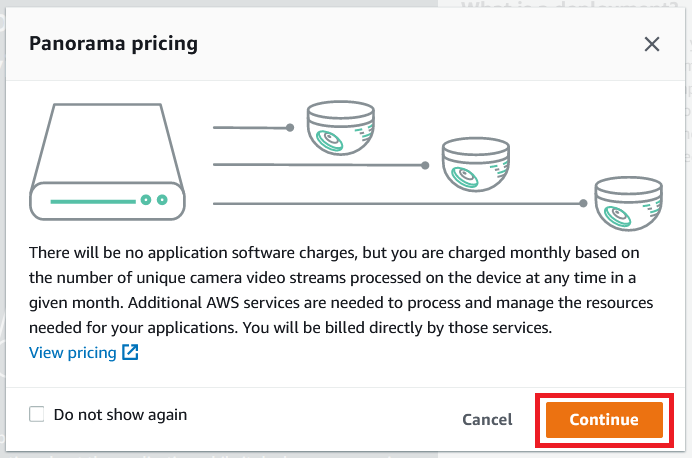Open the View pricing link

(x=73, y=353)
